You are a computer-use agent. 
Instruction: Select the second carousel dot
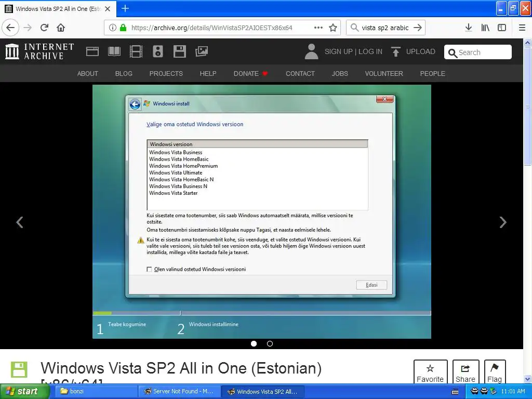[x=270, y=344]
